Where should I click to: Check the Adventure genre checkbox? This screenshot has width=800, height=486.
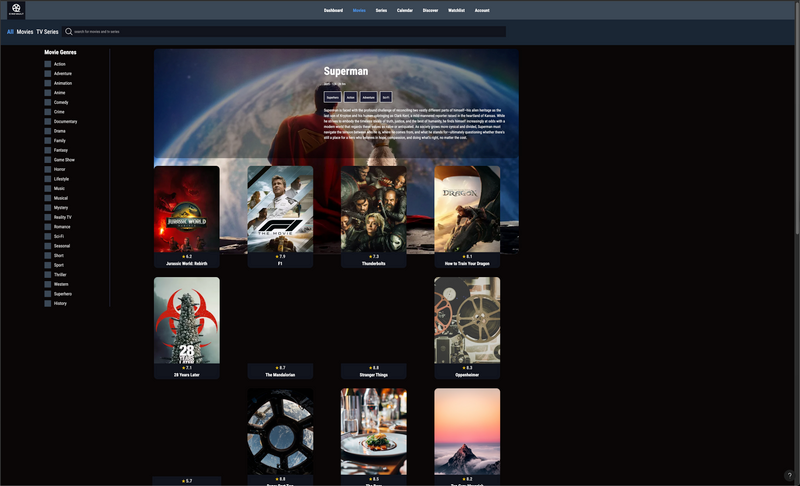(47, 73)
